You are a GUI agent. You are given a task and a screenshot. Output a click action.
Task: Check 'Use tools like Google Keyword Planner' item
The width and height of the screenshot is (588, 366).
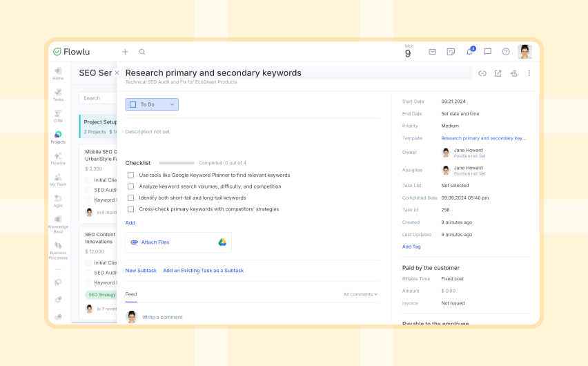131,175
